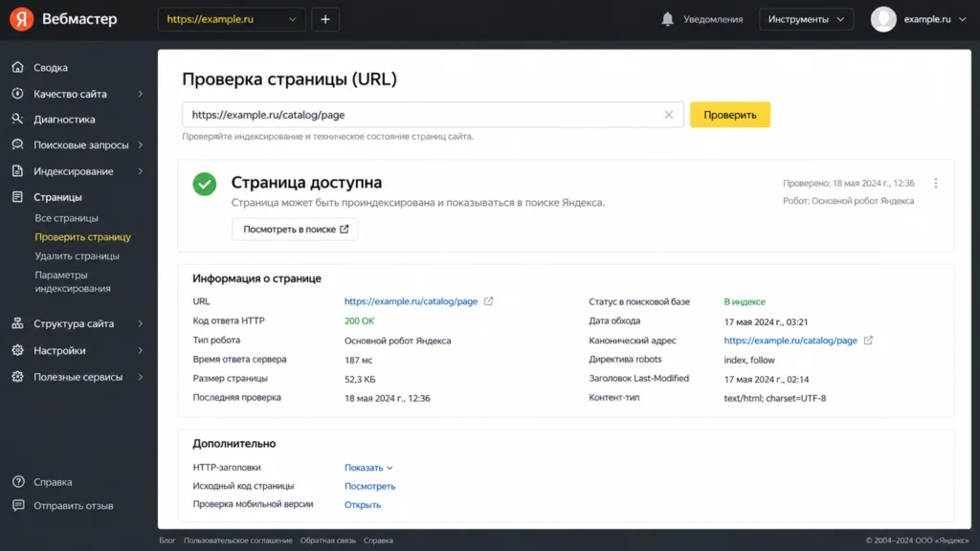
Task: Click Посмотреть в поиске button
Action: 295,230
